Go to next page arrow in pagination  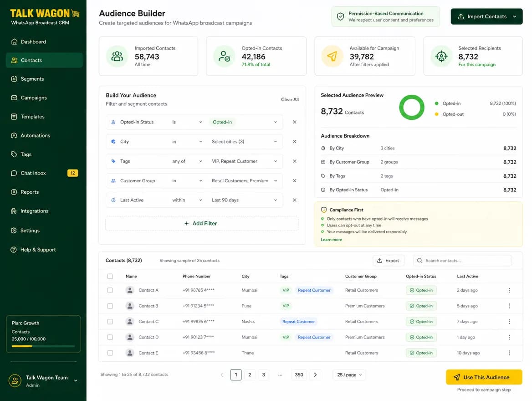(315, 375)
